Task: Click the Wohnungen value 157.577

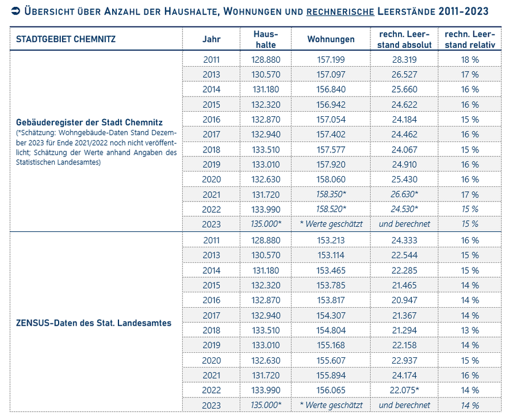Action: pos(331,150)
